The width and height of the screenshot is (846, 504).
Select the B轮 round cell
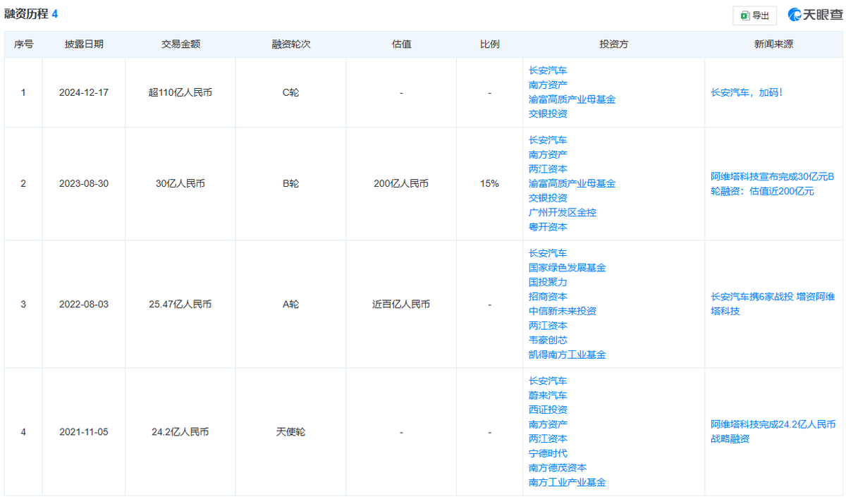(290, 183)
